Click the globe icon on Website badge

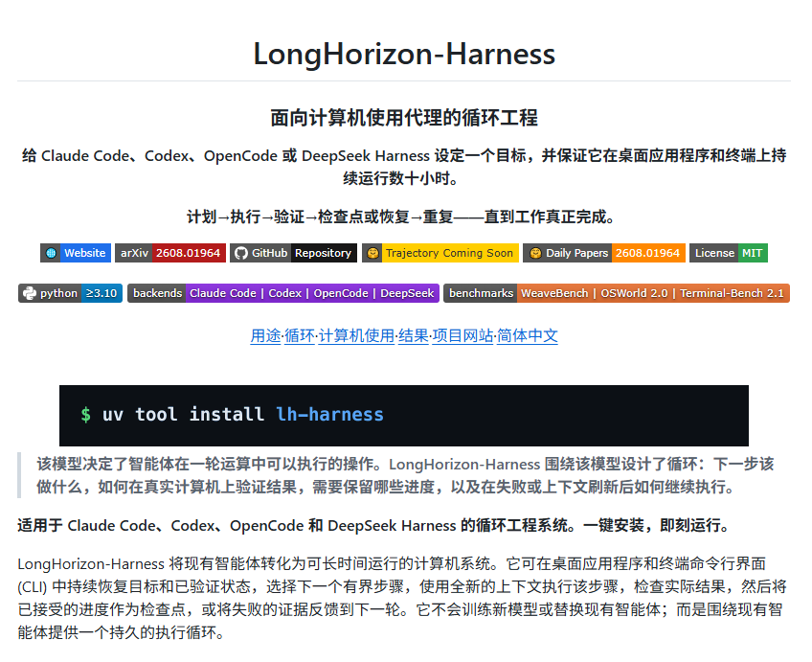click(51, 253)
